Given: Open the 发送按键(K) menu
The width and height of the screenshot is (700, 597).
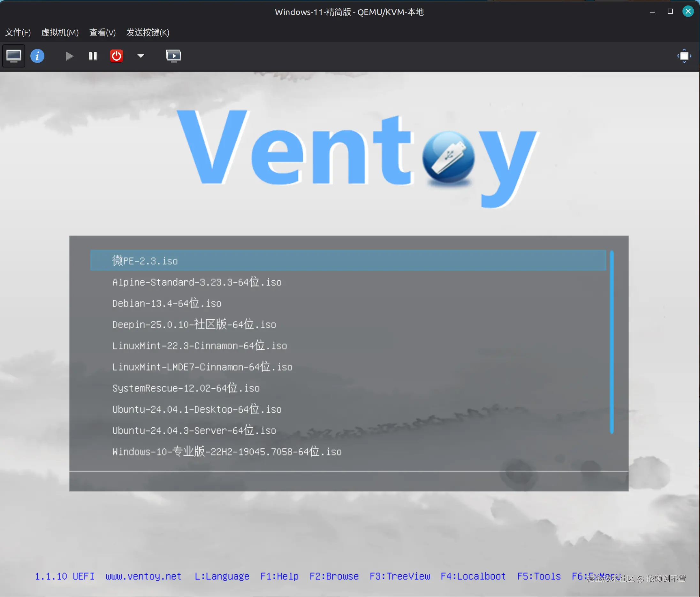Looking at the screenshot, I should click(x=148, y=33).
